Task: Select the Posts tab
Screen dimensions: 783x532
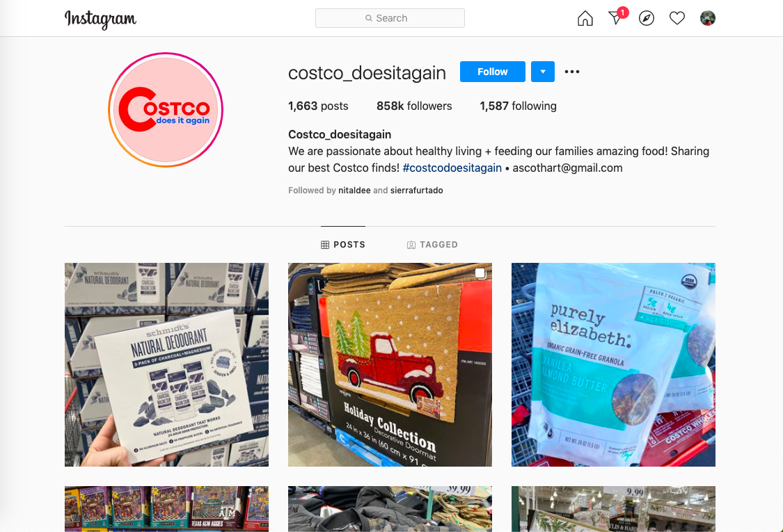Action: [x=343, y=245]
